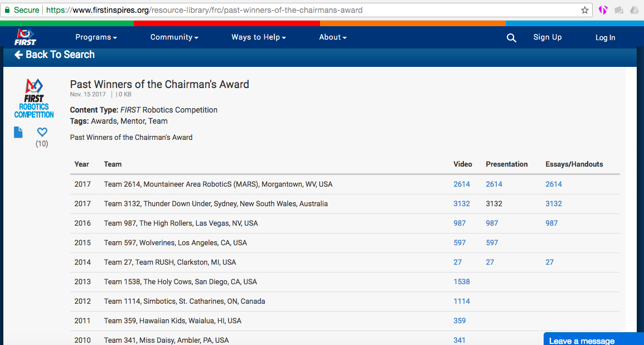The image size is (644, 345).
Task: Open 987 video link
Action: (x=459, y=223)
